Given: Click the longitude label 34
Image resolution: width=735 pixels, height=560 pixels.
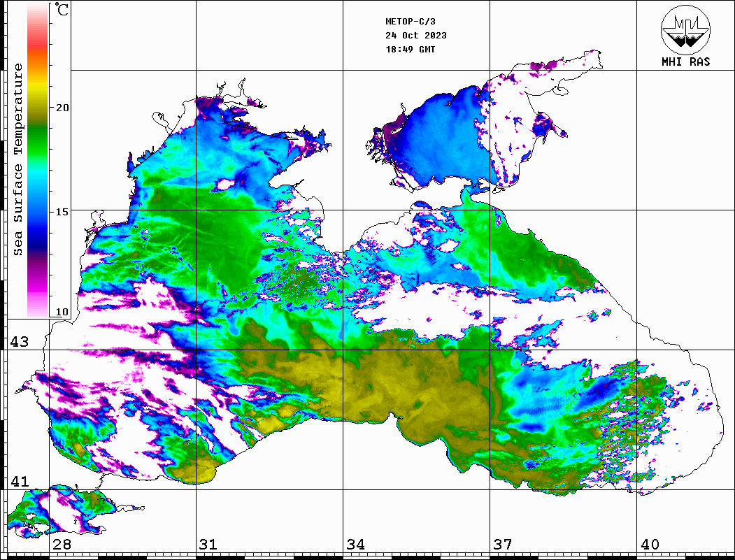Looking at the screenshot, I should pyautogui.click(x=356, y=545).
